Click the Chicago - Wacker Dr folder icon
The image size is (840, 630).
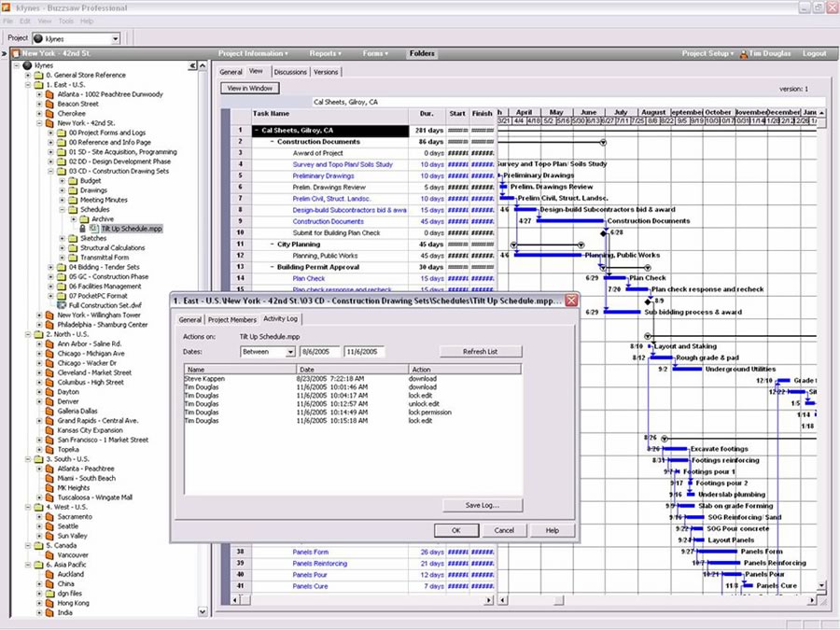pyautogui.click(x=49, y=363)
